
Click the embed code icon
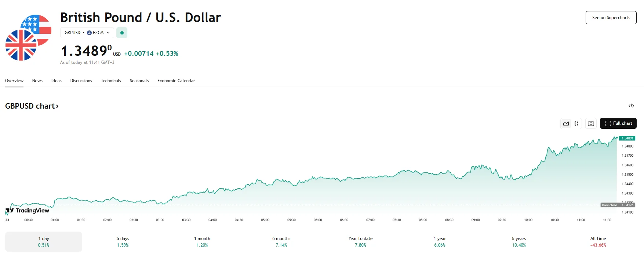click(631, 106)
